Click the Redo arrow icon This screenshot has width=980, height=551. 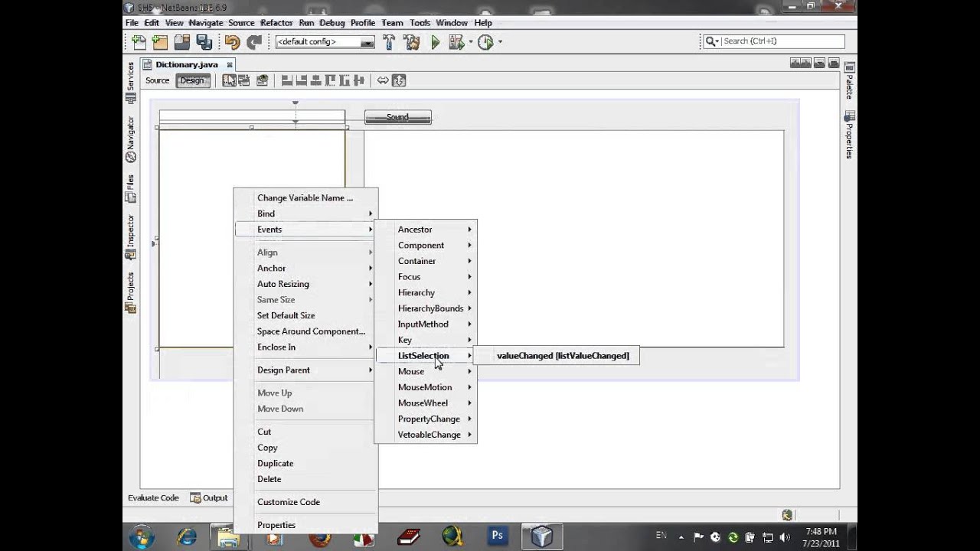[254, 42]
